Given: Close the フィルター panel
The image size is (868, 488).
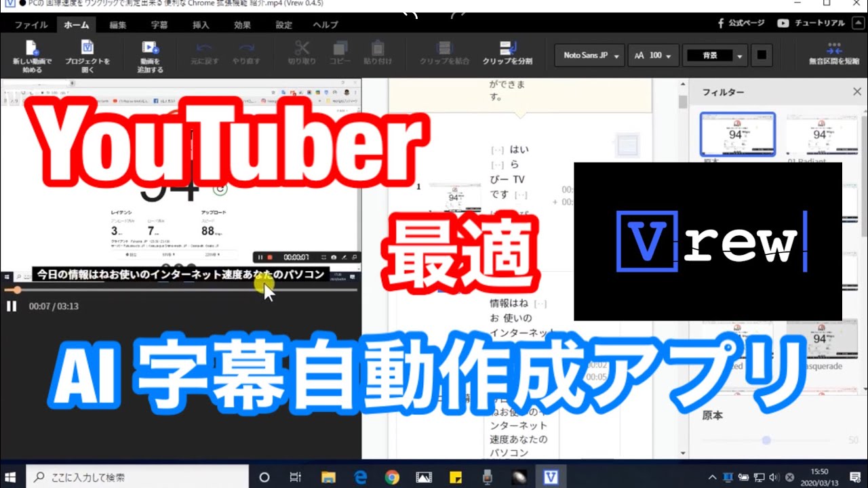Looking at the screenshot, I should [856, 91].
